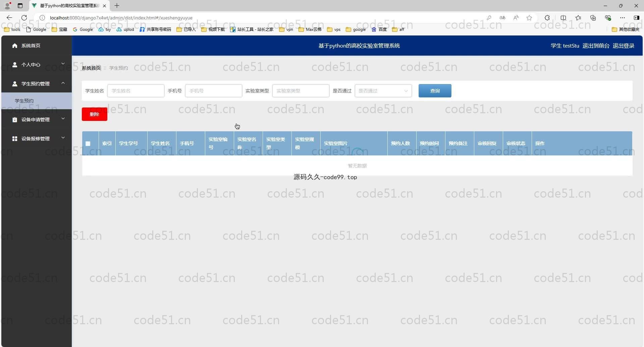Tick the select-all checkbox in table header
The width and height of the screenshot is (644, 347).
tap(88, 144)
